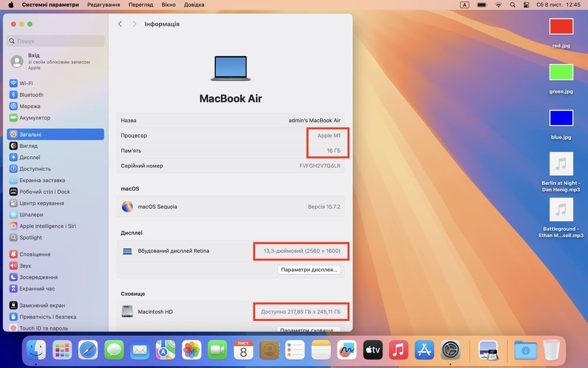Open Екранна заставка settings

click(x=55, y=180)
